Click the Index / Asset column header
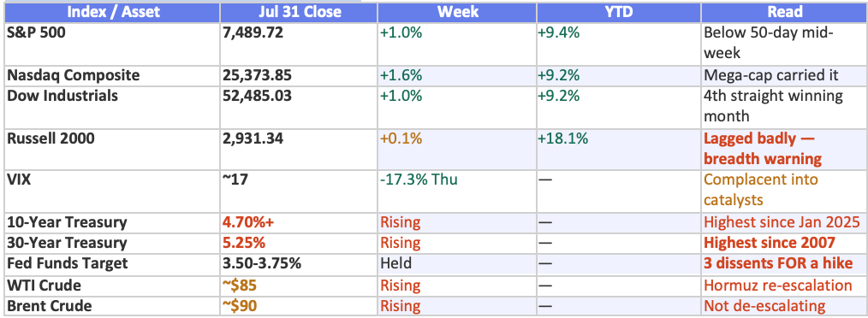This screenshot has width=868, height=318. click(112, 12)
